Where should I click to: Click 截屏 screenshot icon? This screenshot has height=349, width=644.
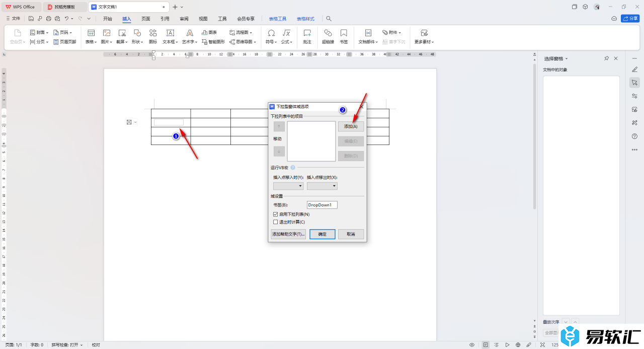click(x=121, y=33)
